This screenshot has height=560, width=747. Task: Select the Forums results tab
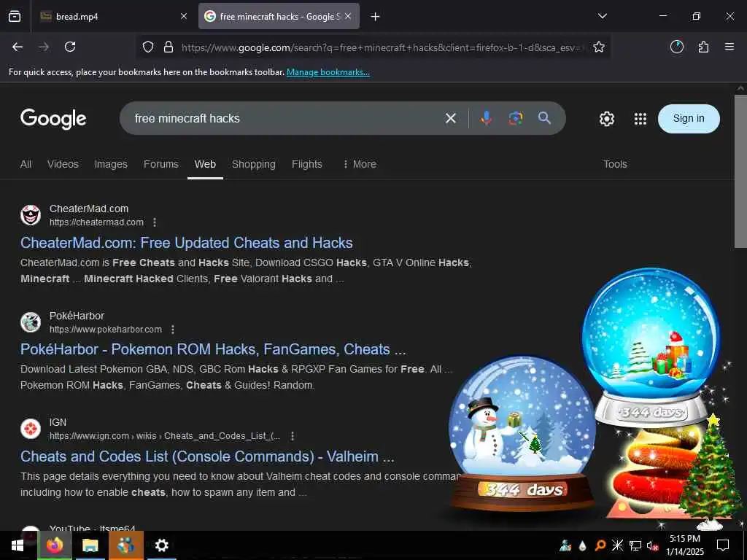tap(161, 164)
